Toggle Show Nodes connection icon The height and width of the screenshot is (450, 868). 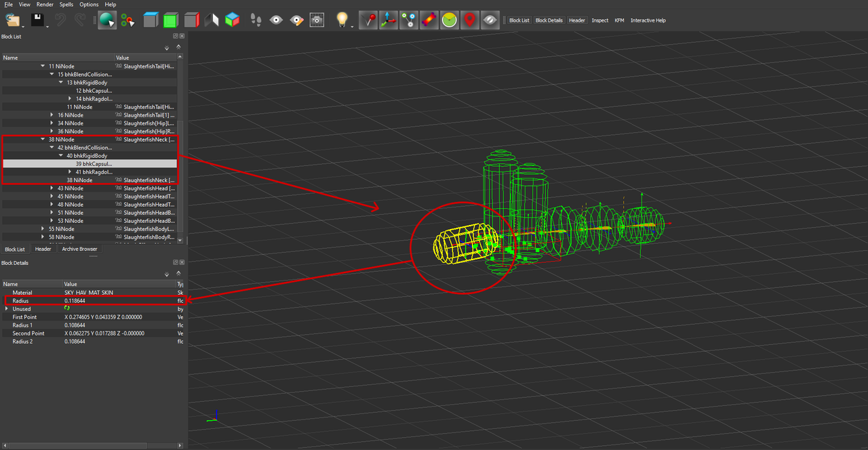coord(408,20)
